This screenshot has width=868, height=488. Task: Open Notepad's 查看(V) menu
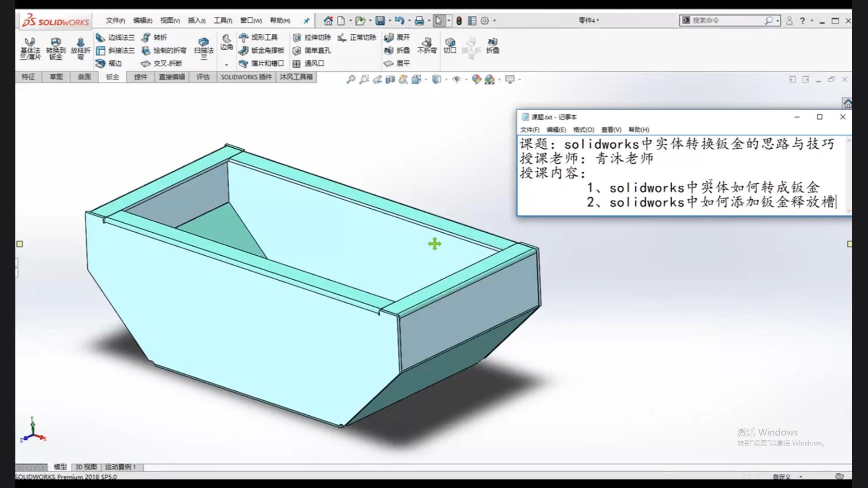[x=611, y=130]
